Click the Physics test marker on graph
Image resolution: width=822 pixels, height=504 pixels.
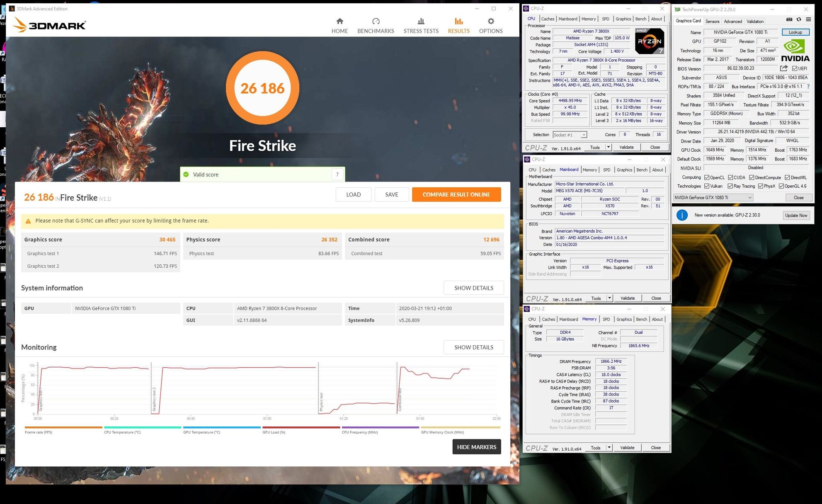(x=321, y=402)
